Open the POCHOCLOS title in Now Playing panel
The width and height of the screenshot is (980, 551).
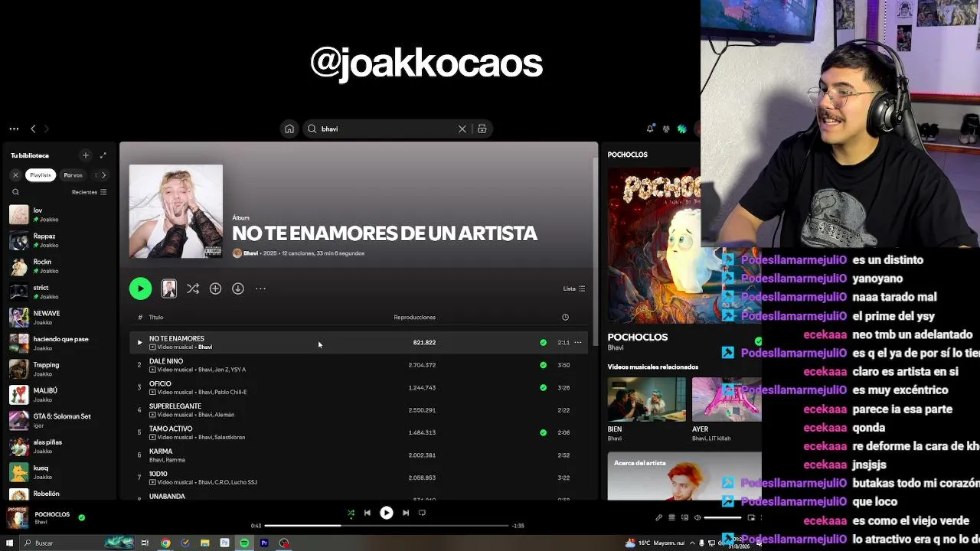[x=638, y=337]
